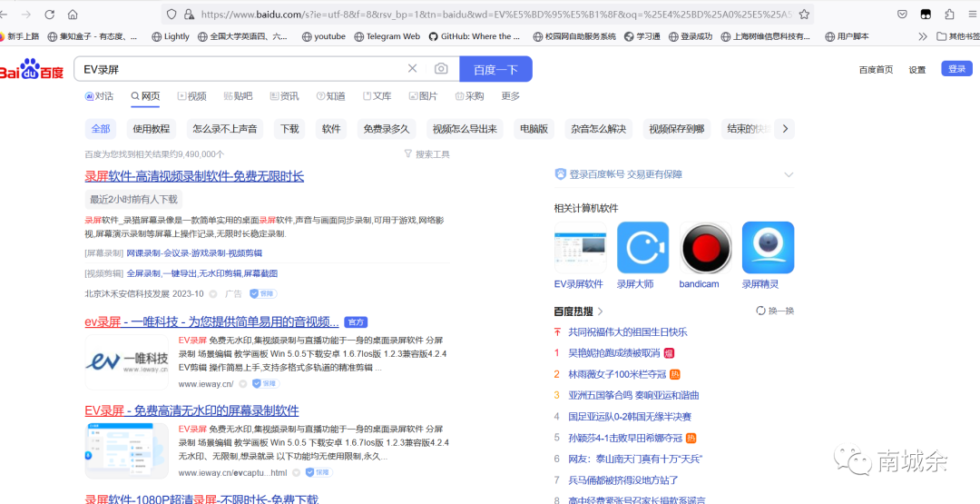Switch to the 知道 search tab

(330, 96)
